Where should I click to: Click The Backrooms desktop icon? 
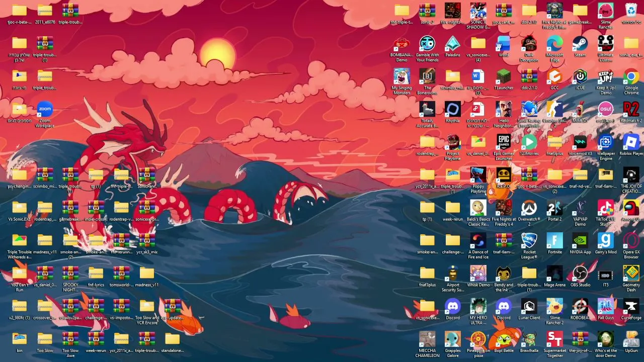tap(427, 77)
